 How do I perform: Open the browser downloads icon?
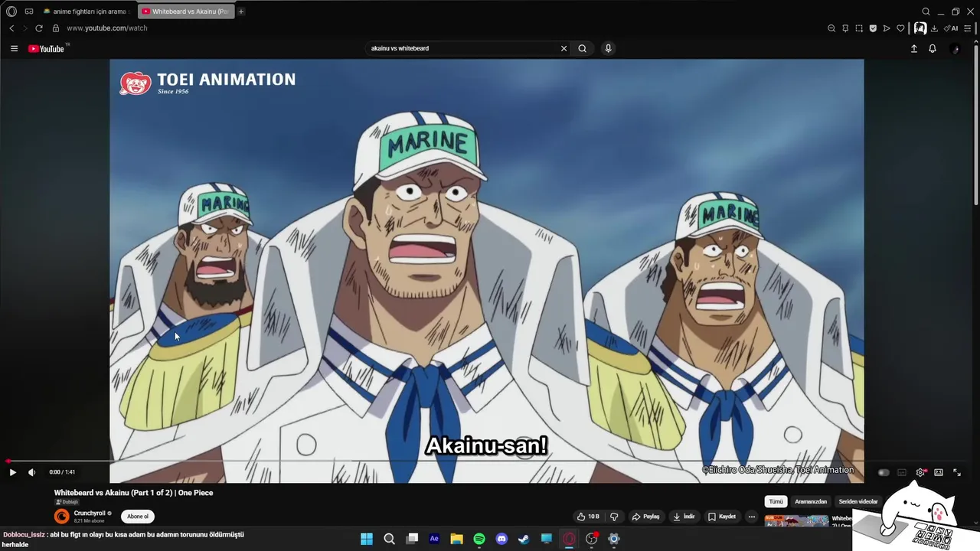(934, 28)
